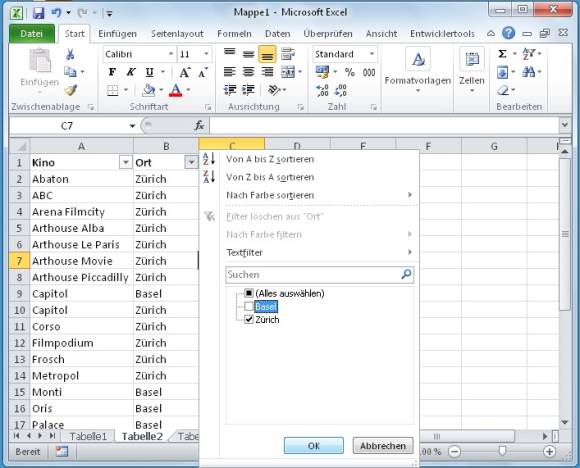580x468 pixels.
Task: Click Abbrechen button
Action: [x=383, y=446]
